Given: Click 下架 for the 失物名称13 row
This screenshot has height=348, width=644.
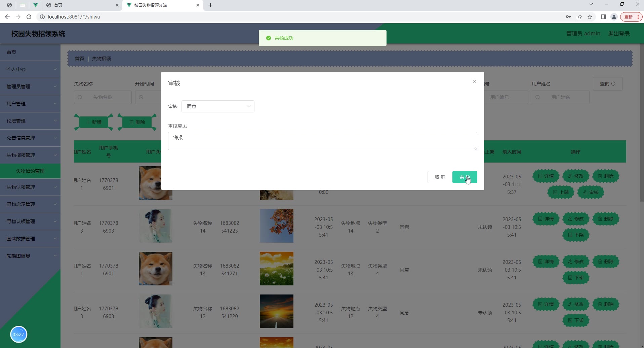Looking at the screenshot, I should (x=576, y=278).
